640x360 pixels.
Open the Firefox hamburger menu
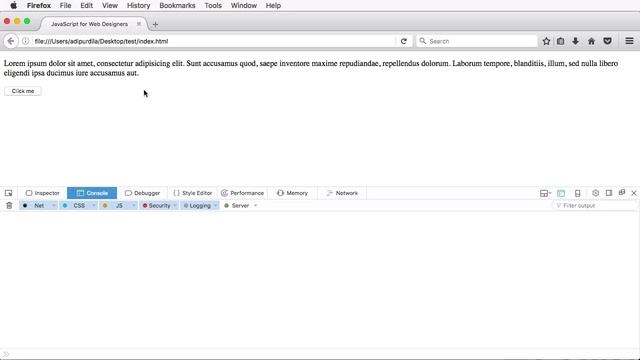[x=629, y=41]
